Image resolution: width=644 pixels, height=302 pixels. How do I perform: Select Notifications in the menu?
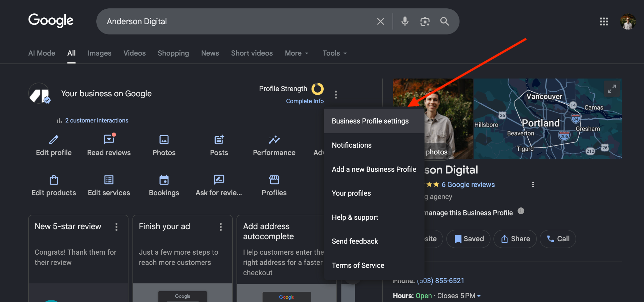coord(374,145)
